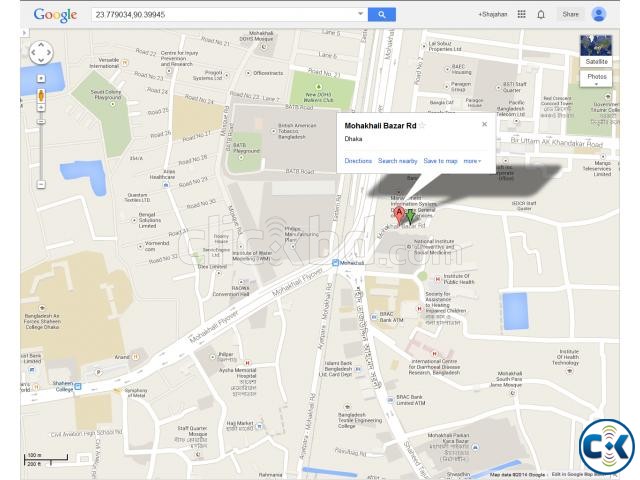Open the search box suggestions dropdown arrow
The image size is (640, 480).
360,14
